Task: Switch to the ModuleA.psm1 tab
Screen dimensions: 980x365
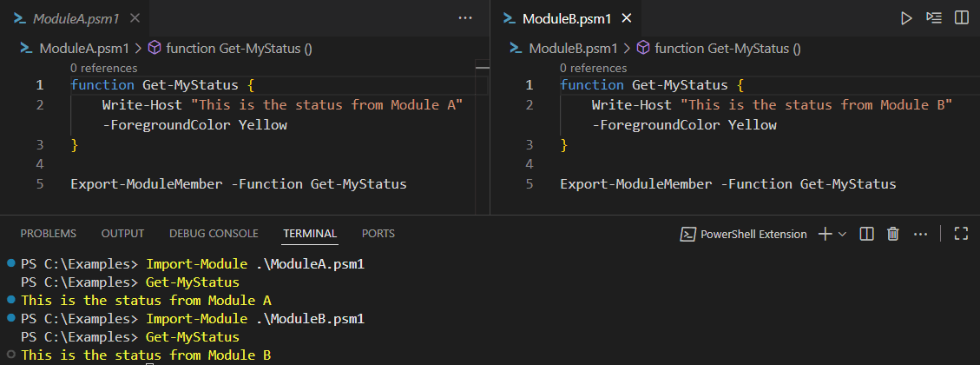Action: 76,19
